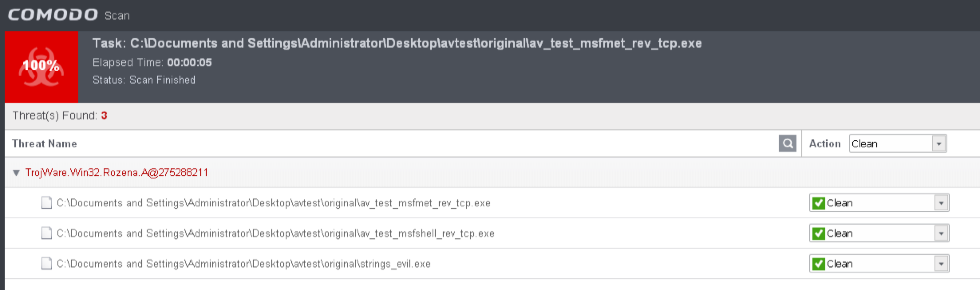The image size is (980, 290).
Task: Open action dropdown for av_test_msfshell_rev_tcp.exe
Action: 941,233
